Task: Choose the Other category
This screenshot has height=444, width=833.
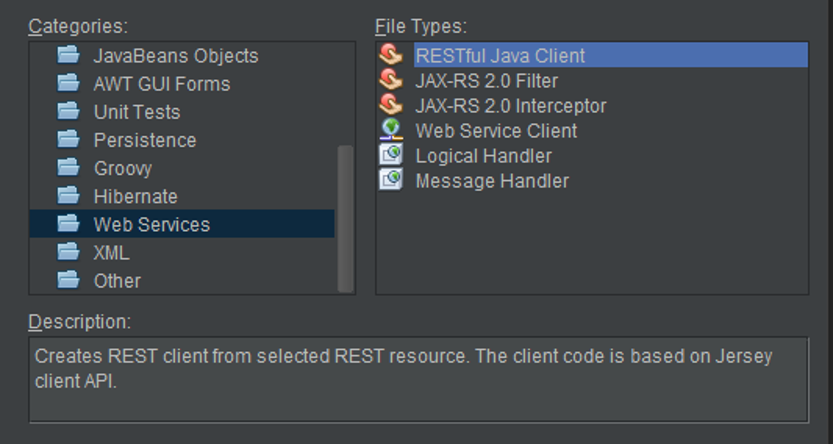Action: coord(117,280)
